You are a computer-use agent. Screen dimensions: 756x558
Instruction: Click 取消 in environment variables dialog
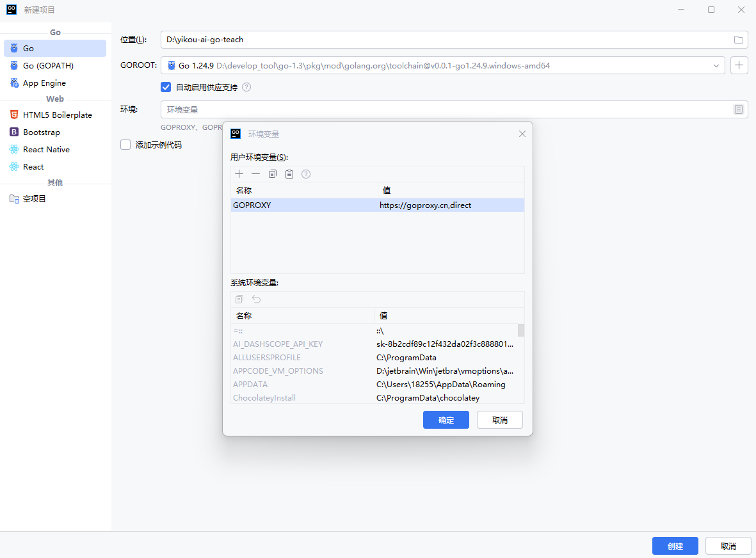pos(499,420)
